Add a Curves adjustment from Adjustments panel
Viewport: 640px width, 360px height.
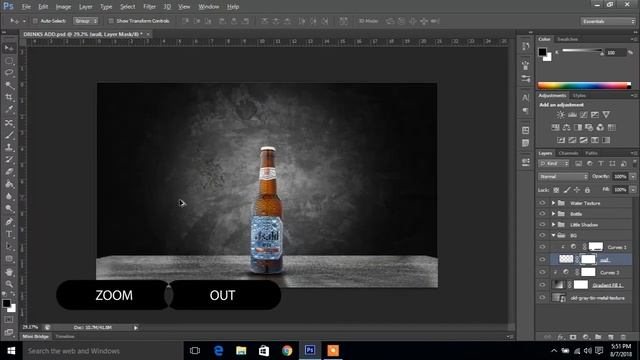(584, 115)
